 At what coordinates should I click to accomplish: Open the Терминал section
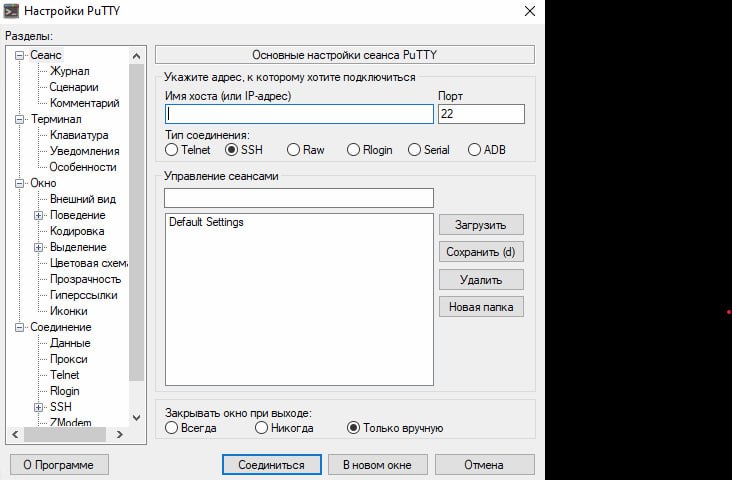click(x=56, y=119)
